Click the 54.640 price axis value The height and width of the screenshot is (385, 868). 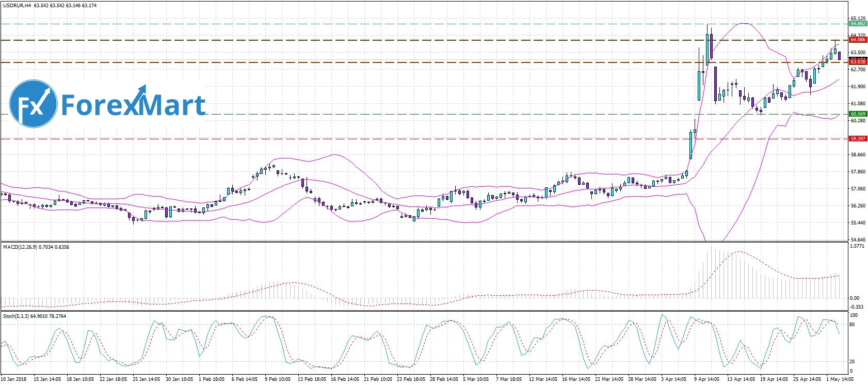[x=858, y=239]
